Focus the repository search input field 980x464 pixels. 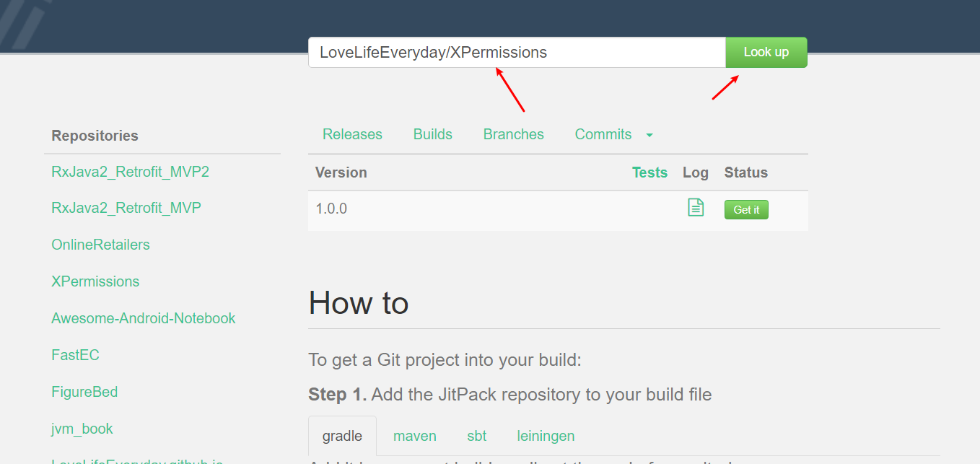tap(517, 52)
